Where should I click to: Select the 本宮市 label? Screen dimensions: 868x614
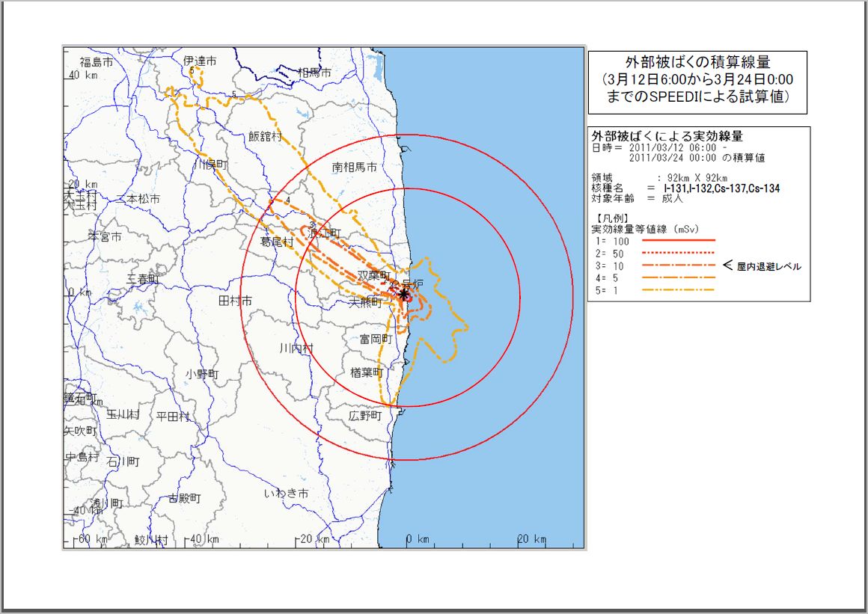pyautogui.click(x=105, y=237)
